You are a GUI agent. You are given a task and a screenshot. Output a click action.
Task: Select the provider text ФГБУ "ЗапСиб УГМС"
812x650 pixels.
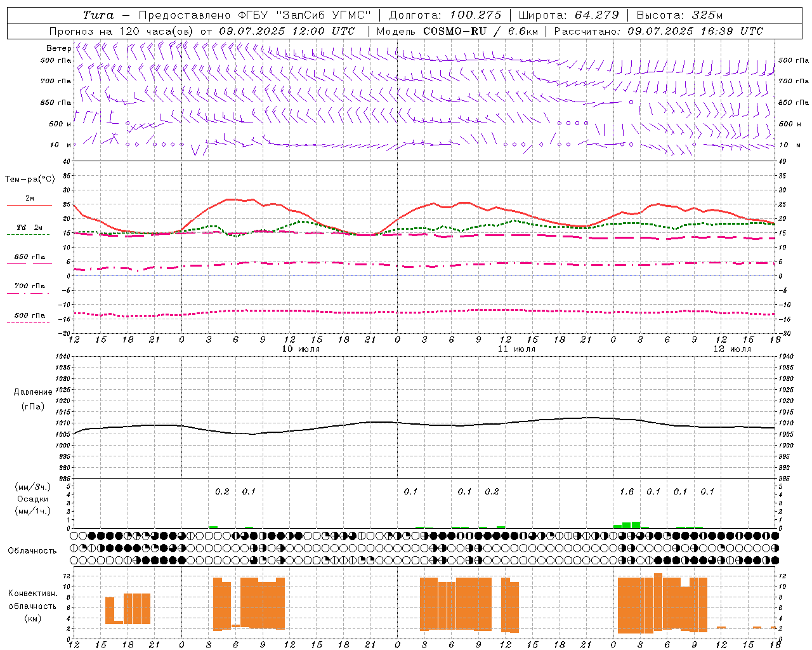(x=304, y=15)
